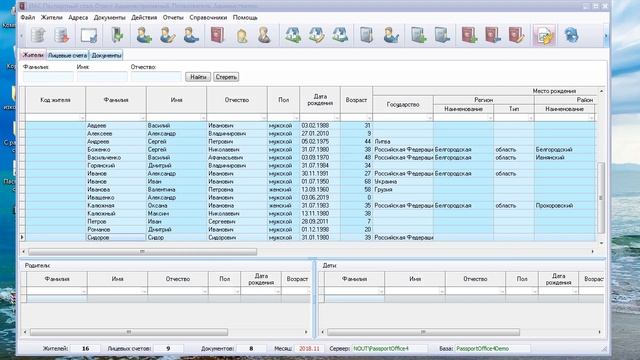Click the database with red arrow icon

(x=62, y=36)
